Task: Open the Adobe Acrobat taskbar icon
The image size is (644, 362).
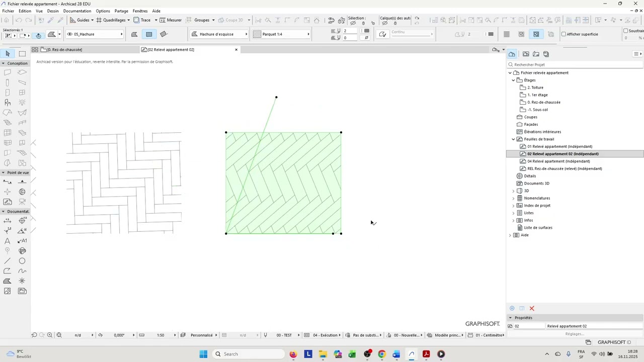Action: [426, 354]
